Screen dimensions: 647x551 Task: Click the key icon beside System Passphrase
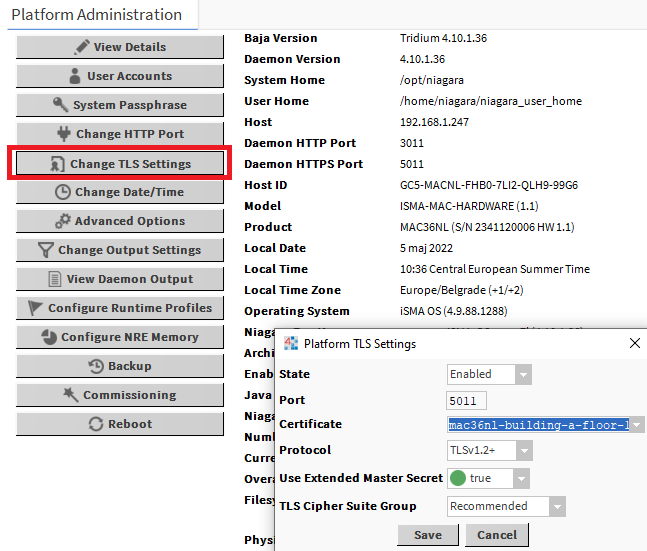[x=61, y=105]
